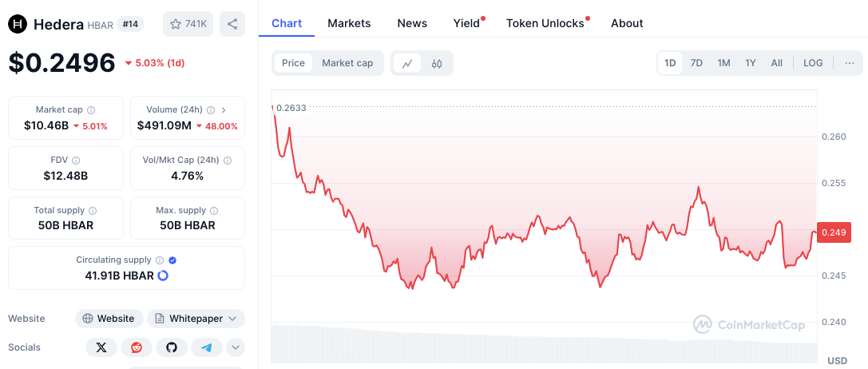
Task: Set chart range to 7D
Action: [696, 63]
